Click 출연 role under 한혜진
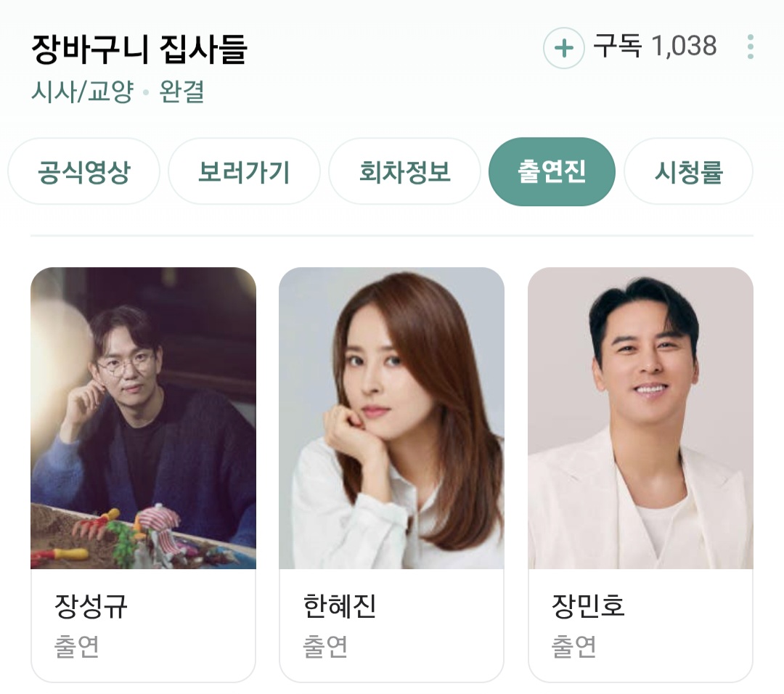 (325, 646)
